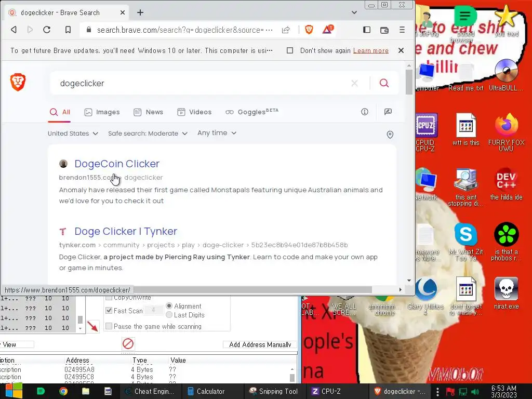Image resolution: width=532 pixels, height=399 pixels.
Task: Open the Windows Start button
Action: coord(14,391)
